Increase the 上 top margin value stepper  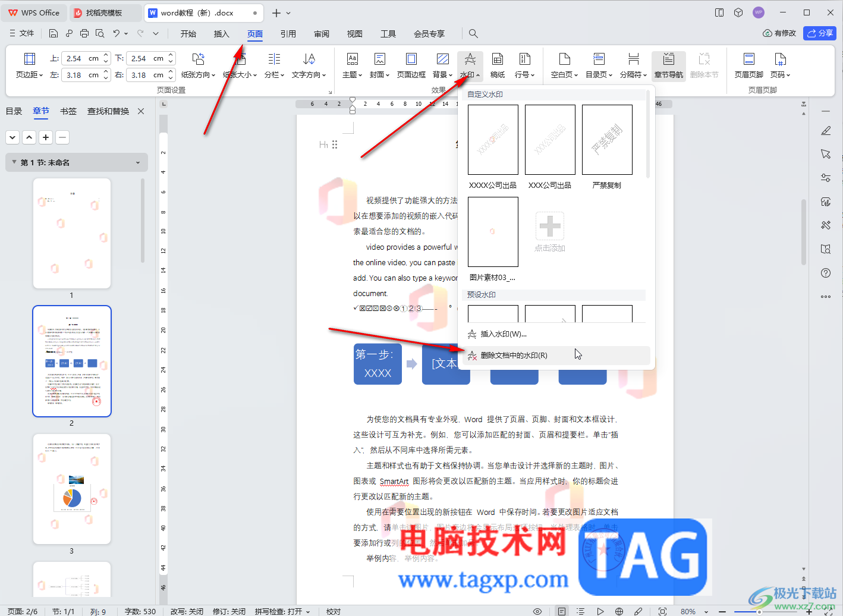pos(106,55)
